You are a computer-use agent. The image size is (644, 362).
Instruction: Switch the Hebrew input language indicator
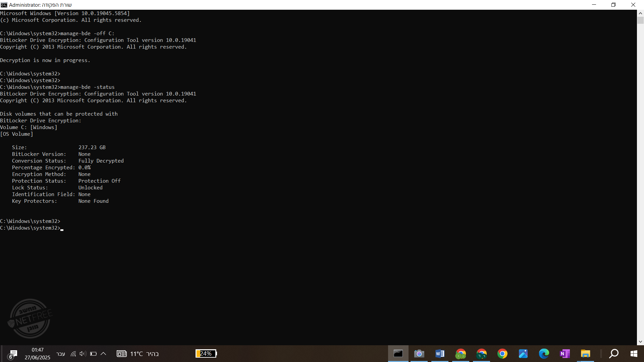coord(61,354)
